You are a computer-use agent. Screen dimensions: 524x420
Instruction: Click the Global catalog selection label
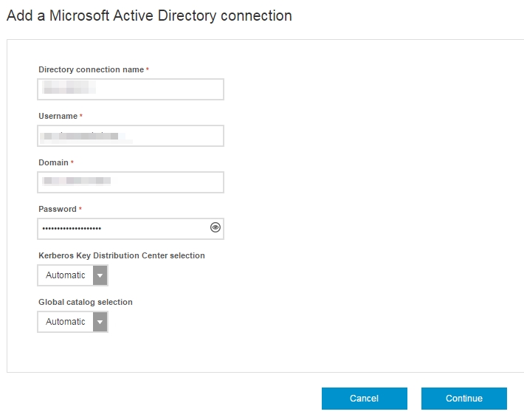click(x=85, y=302)
